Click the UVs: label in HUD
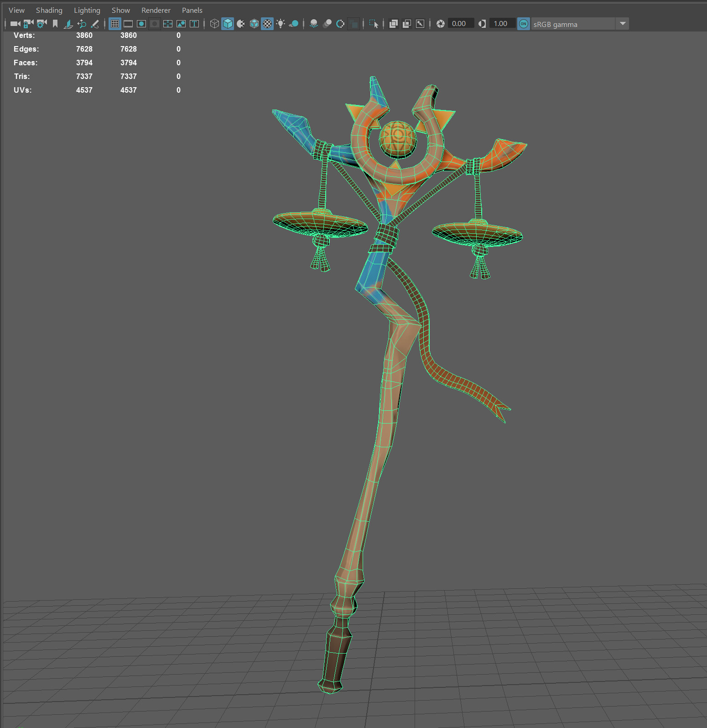Viewport: 707px width, 728px height. point(23,90)
